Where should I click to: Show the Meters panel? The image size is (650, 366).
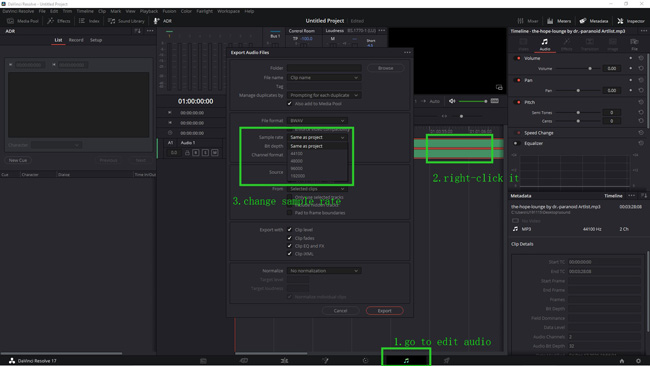click(x=559, y=21)
